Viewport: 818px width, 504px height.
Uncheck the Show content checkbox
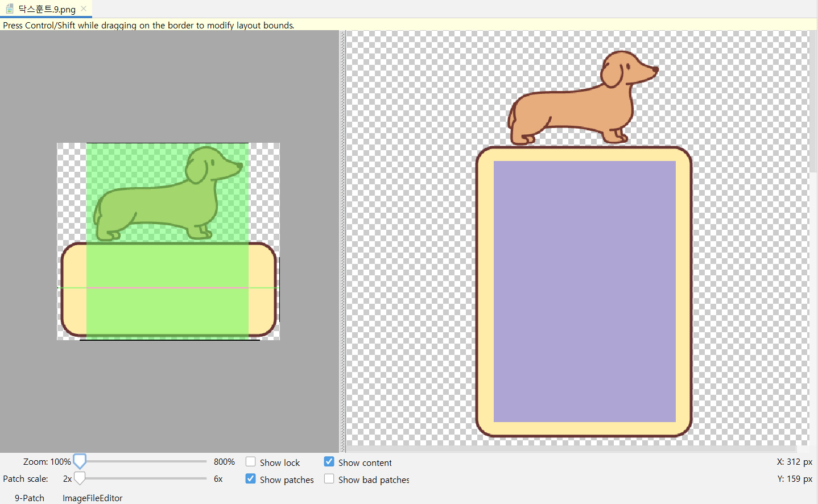[x=329, y=462]
